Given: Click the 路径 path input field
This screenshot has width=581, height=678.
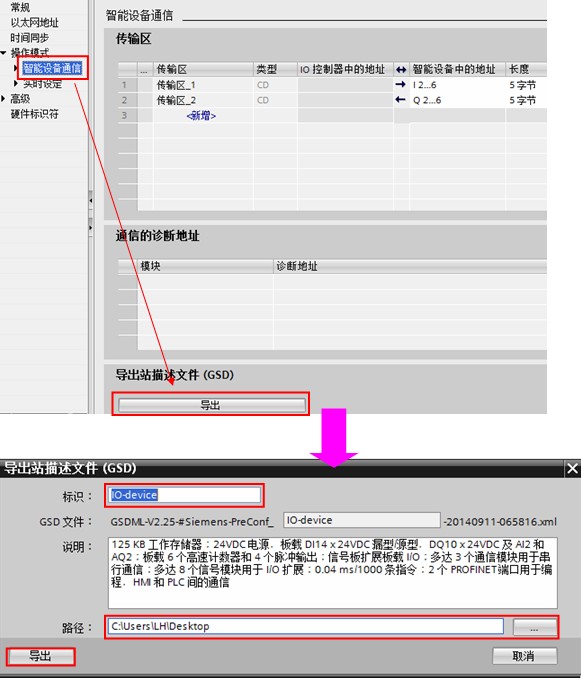Looking at the screenshot, I should (x=306, y=626).
